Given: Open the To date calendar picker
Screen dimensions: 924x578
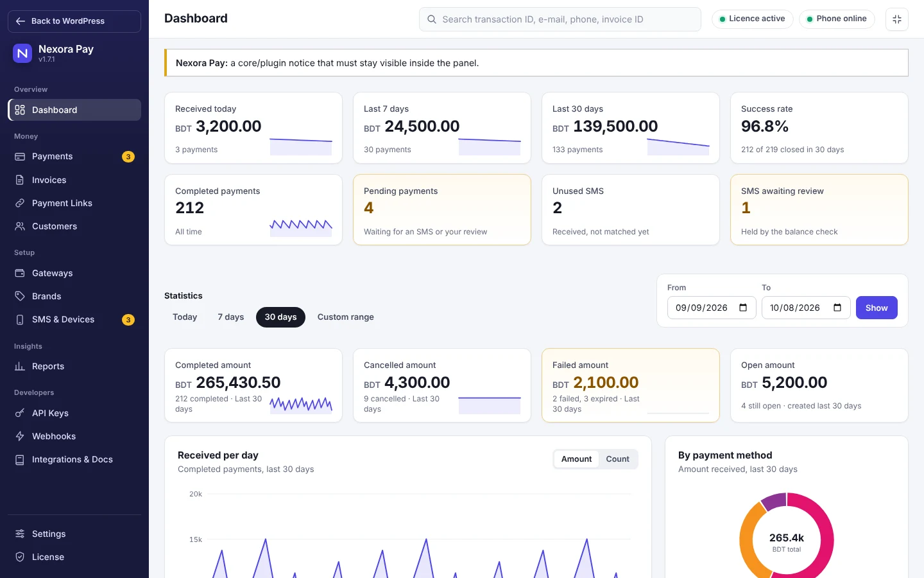Looking at the screenshot, I should point(837,308).
